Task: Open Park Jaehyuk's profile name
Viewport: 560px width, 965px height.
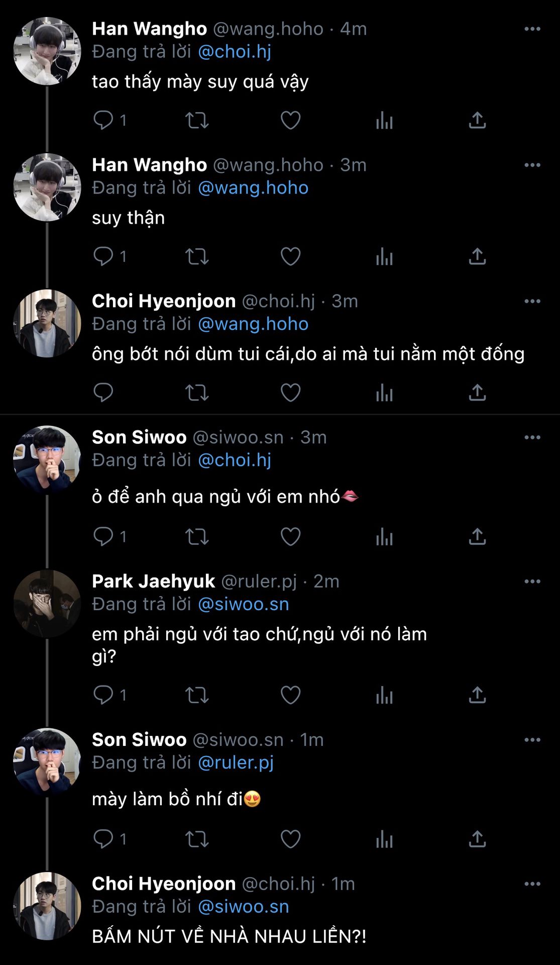Action: tap(153, 582)
